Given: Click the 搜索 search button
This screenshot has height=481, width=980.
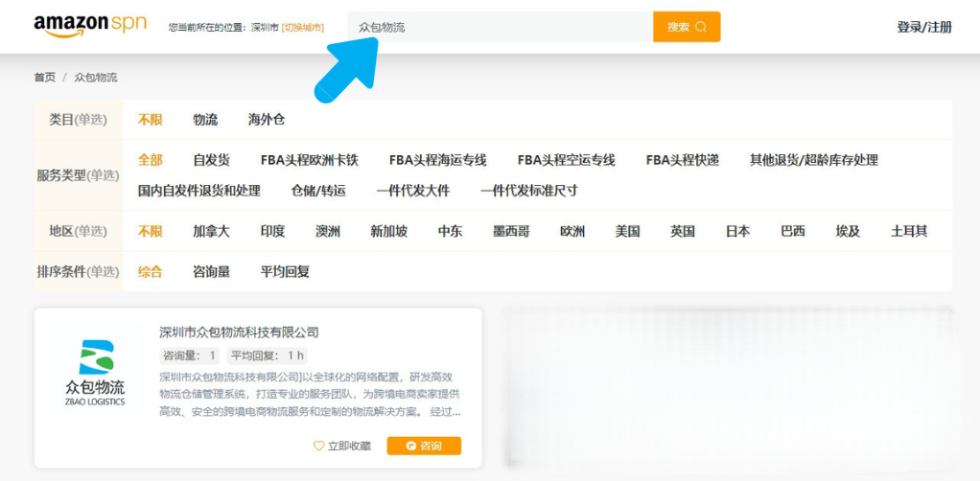Looking at the screenshot, I should point(687,27).
